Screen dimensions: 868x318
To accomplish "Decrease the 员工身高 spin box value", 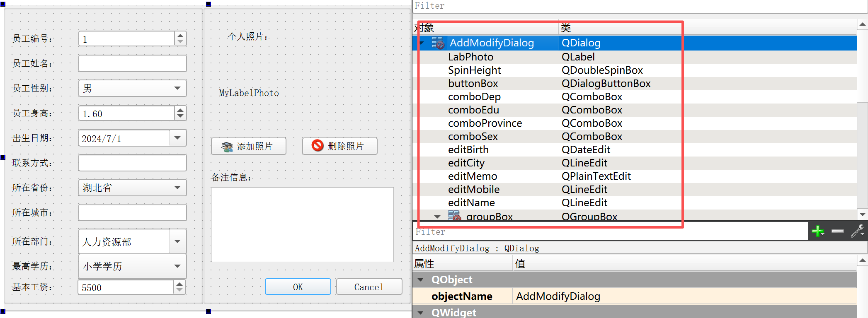I will click(180, 116).
